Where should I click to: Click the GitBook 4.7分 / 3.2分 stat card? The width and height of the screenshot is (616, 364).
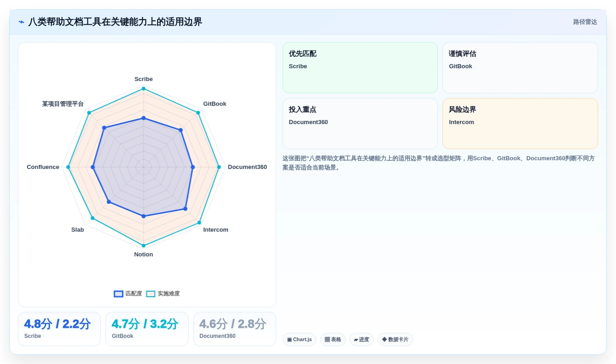click(x=147, y=329)
